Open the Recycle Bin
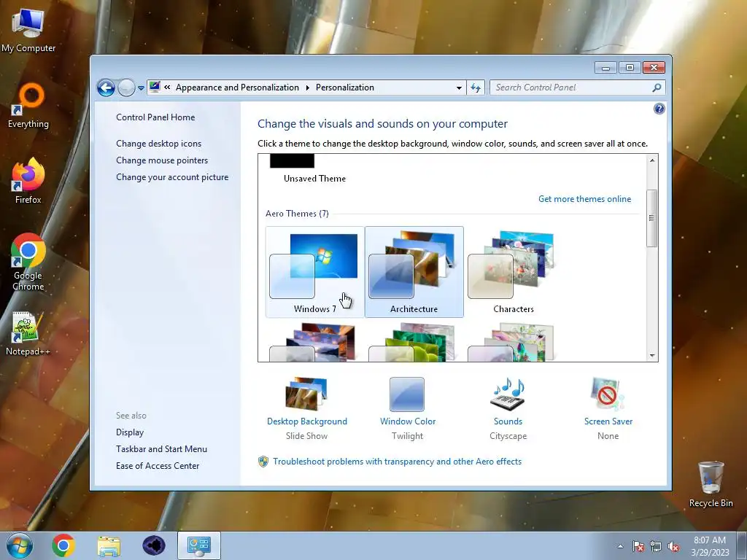This screenshot has width=747, height=560. [711, 484]
